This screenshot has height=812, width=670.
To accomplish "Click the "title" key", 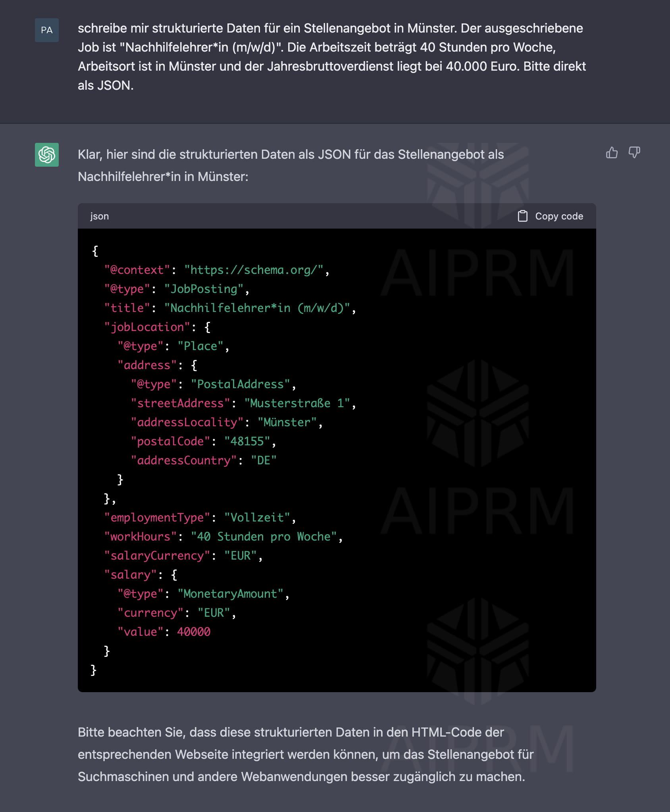I will tap(127, 308).
